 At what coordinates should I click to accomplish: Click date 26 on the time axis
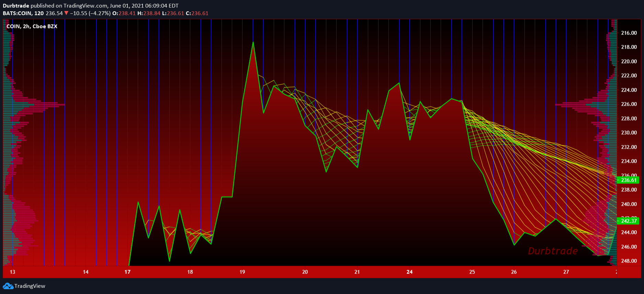pyautogui.click(x=514, y=272)
